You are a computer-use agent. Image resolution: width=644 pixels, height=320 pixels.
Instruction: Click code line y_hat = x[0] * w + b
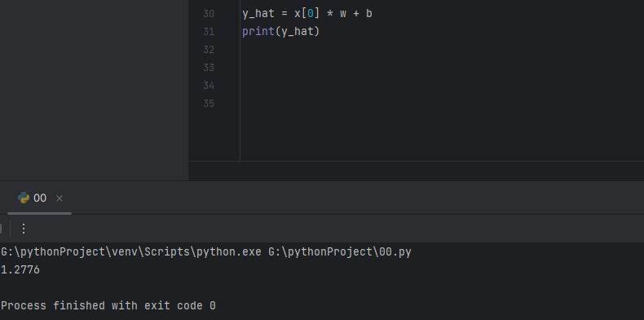[307, 14]
